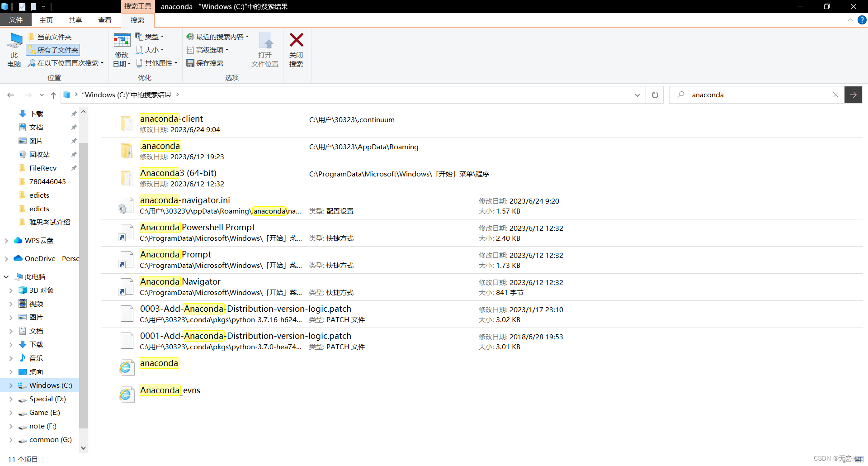Click 保存搜索 button
The width and height of the screenshot is (868, 466).
point(205,63)
